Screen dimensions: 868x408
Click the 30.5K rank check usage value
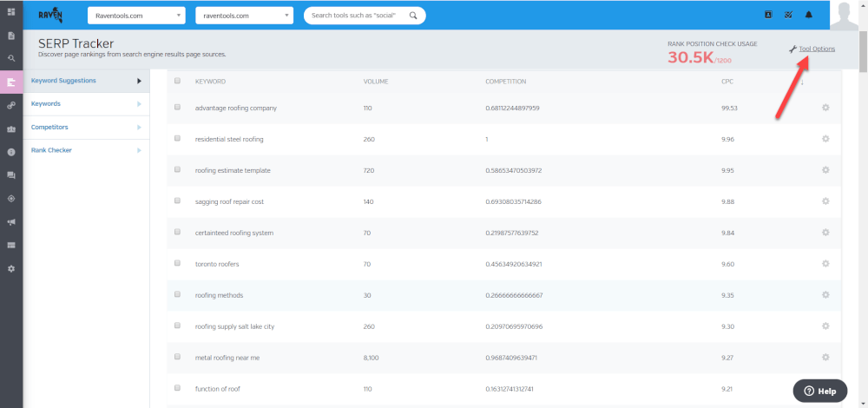690,57
